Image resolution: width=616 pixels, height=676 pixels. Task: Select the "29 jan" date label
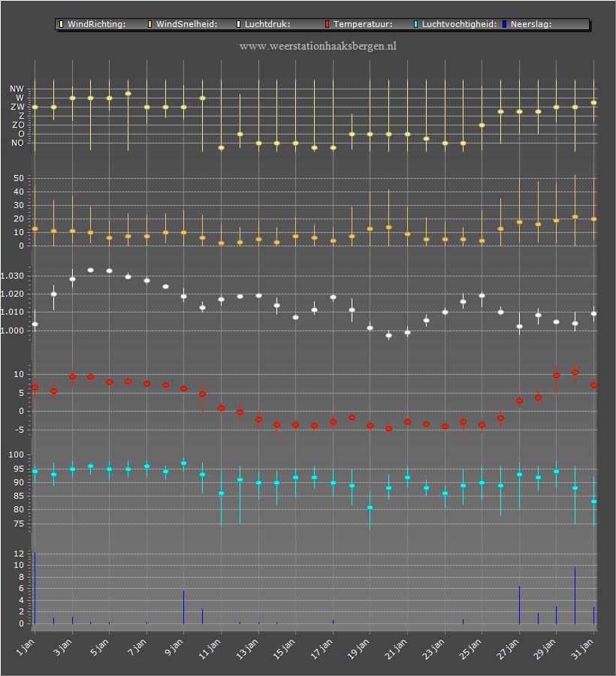click(545, 649)
